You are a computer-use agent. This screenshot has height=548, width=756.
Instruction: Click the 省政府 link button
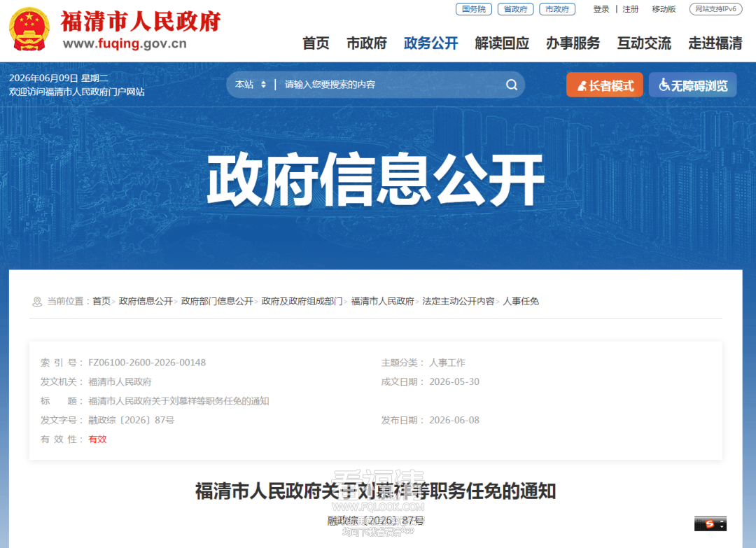(x=515, y=9)
